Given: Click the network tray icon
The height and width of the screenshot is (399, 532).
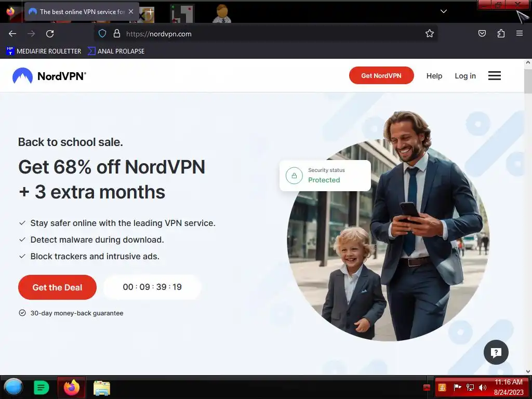Looking at the screenshot, I should [470, 388].
